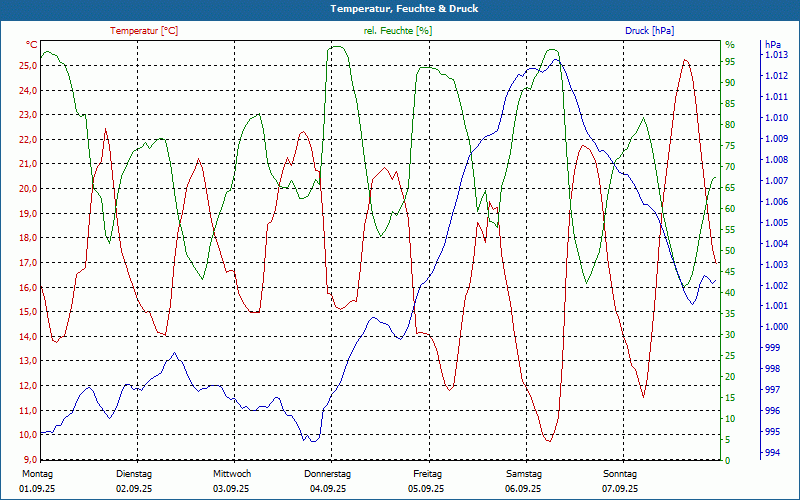The height and width of the screenshot is (500, 800).
Task: Select the green 'rel. Feuchte [%]' legend label
Action: (398, 31)
